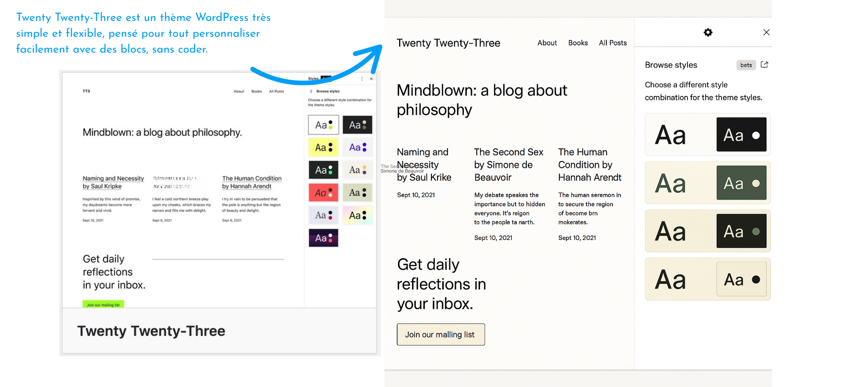The height and width of the screenshot is (387, 868).
Task: Close the small Styles panel with X
Action: 371,79
